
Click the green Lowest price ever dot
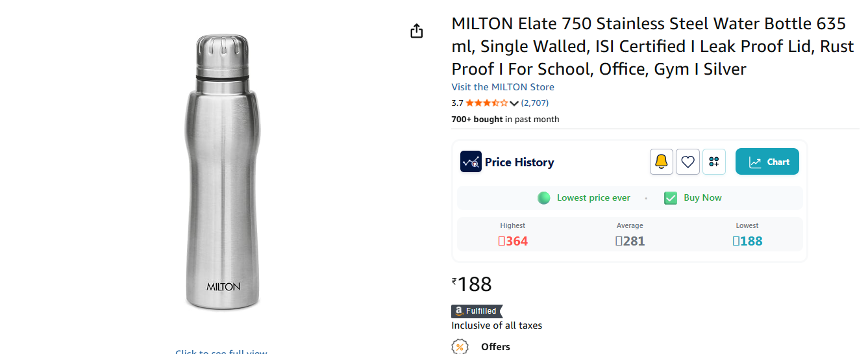click(544, 198)
